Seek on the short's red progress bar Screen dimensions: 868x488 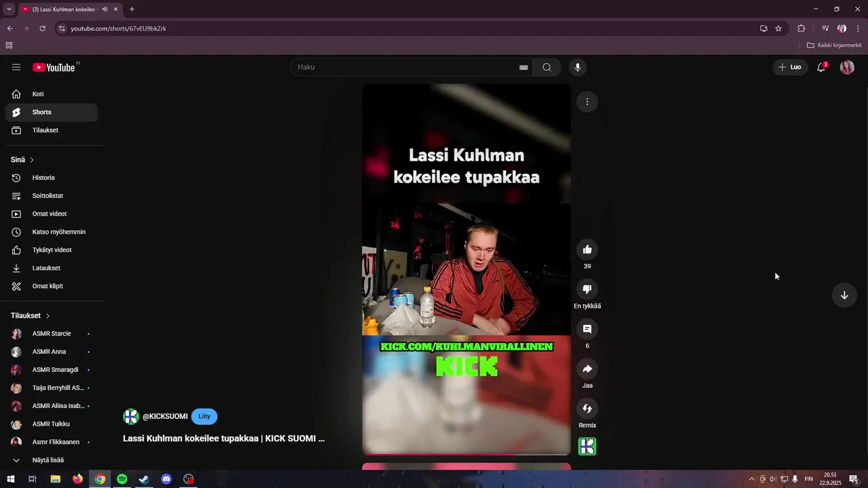pyautogui.click(x=467, y=454)
